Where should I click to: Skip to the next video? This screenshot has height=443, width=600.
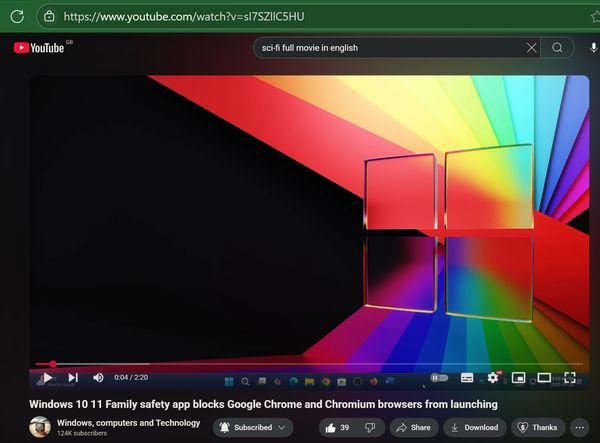[x=72, y=377]
